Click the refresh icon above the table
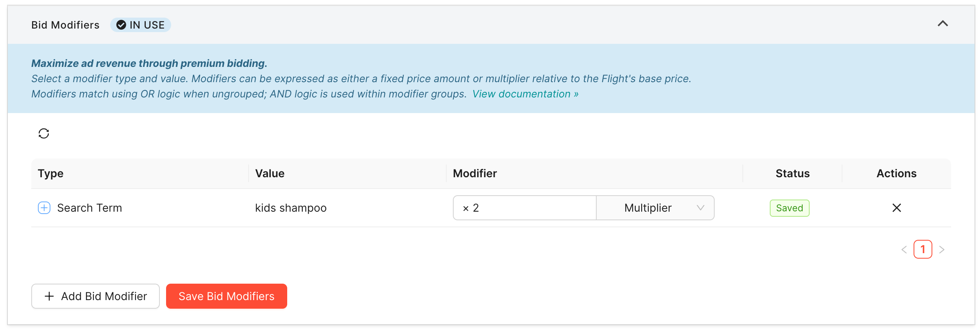The width and height of the screenshot is (980, 331). pos(44,134)
